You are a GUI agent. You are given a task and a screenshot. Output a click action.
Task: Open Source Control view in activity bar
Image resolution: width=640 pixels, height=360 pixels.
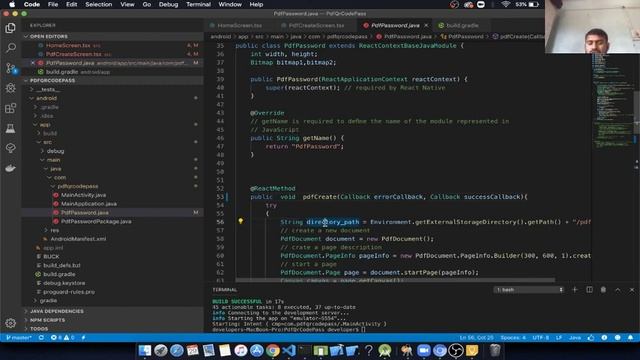coord(11,68)
